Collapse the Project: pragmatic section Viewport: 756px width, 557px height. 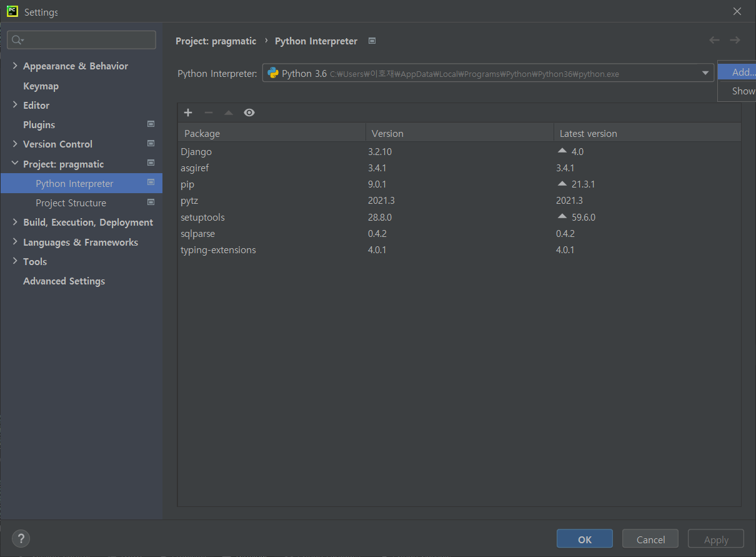point(15,163)
